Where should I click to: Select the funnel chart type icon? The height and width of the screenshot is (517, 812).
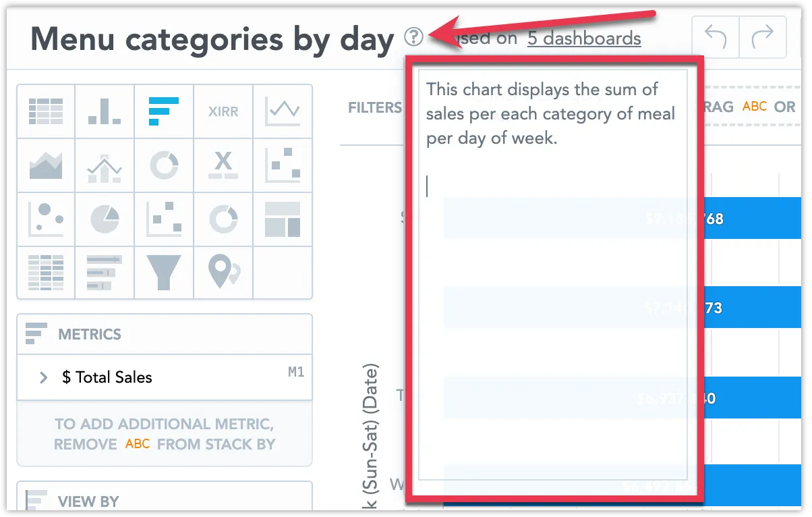(x=164, y=273)
